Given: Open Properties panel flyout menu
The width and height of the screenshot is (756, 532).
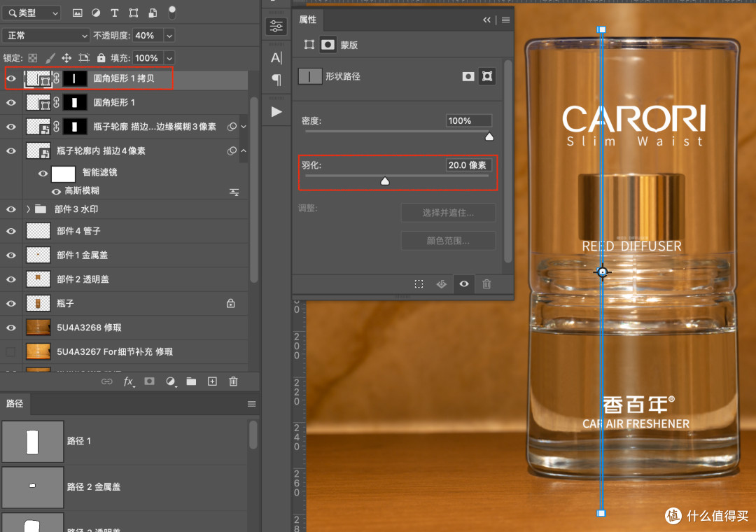Looking at the screenshot, I should [506, 20].
